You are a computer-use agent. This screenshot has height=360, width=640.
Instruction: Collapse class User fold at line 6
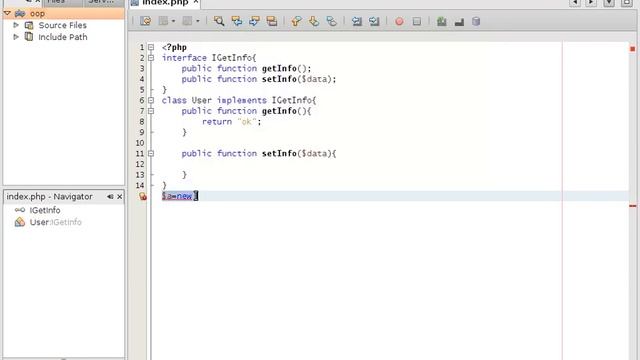(x=151, y=100)
